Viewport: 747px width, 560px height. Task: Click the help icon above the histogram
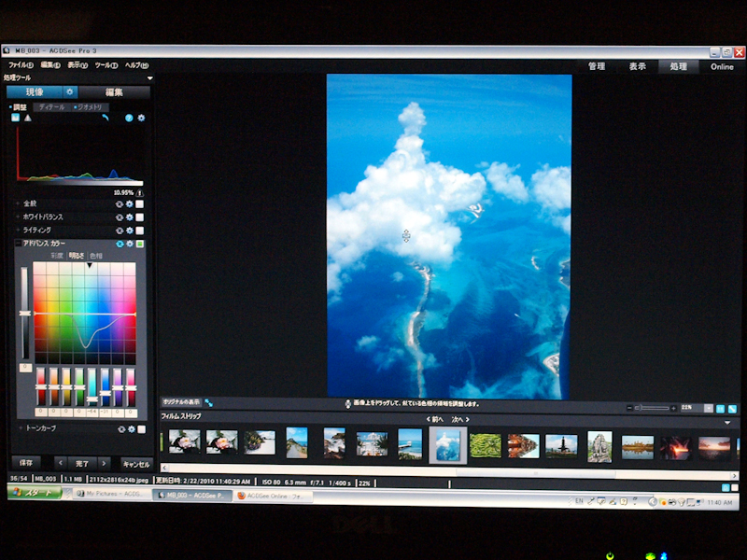tap(129, 119)
